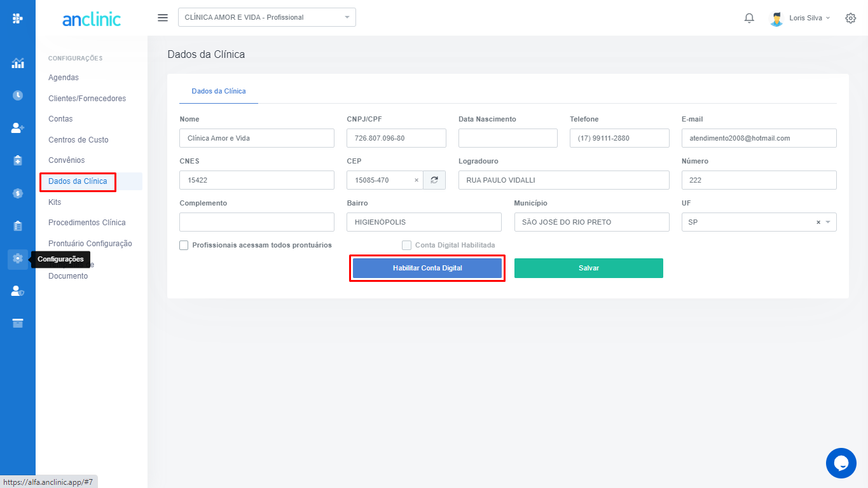Focus the Logradouro input field

coord(564,180)
